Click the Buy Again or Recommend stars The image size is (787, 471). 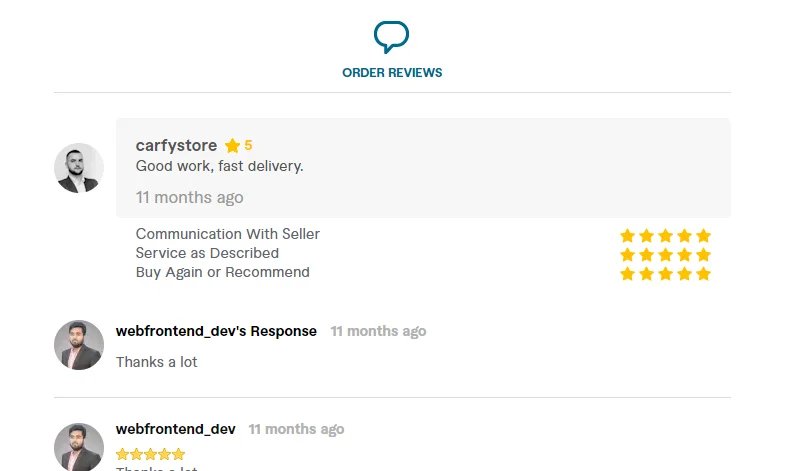tap(665, 274)
